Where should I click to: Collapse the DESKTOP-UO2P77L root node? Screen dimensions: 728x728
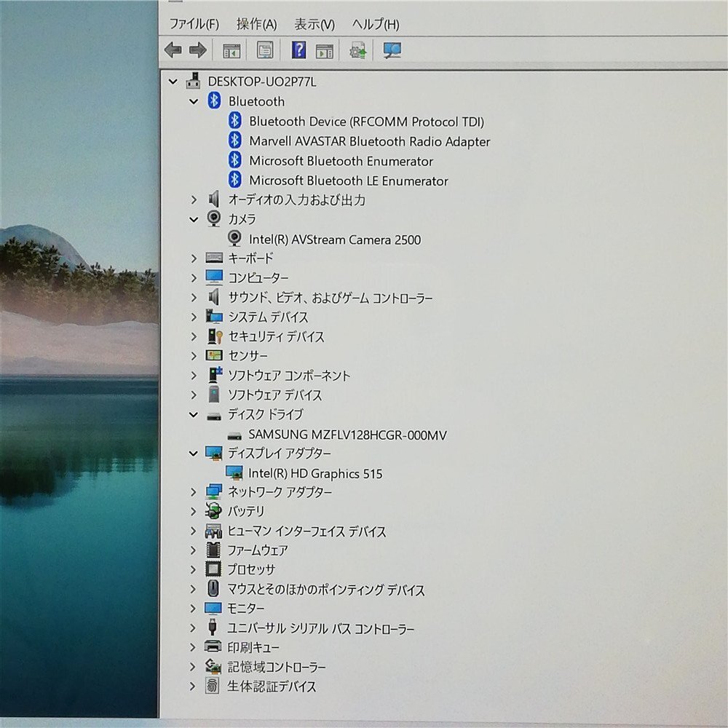point(173,82)
